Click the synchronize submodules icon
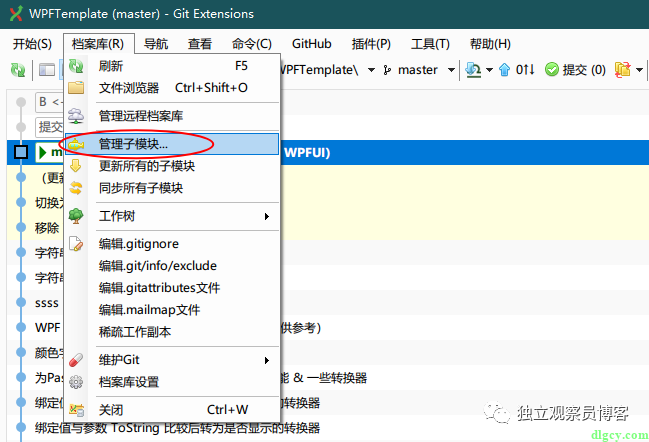649x442 pixels. pos(76,188)
